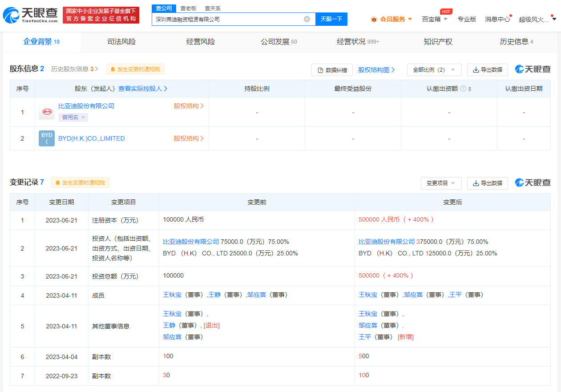Click the BYD(H.K.) shareholder avatar icon
Screen dimensions: 561x392
(x=46, y=138)
